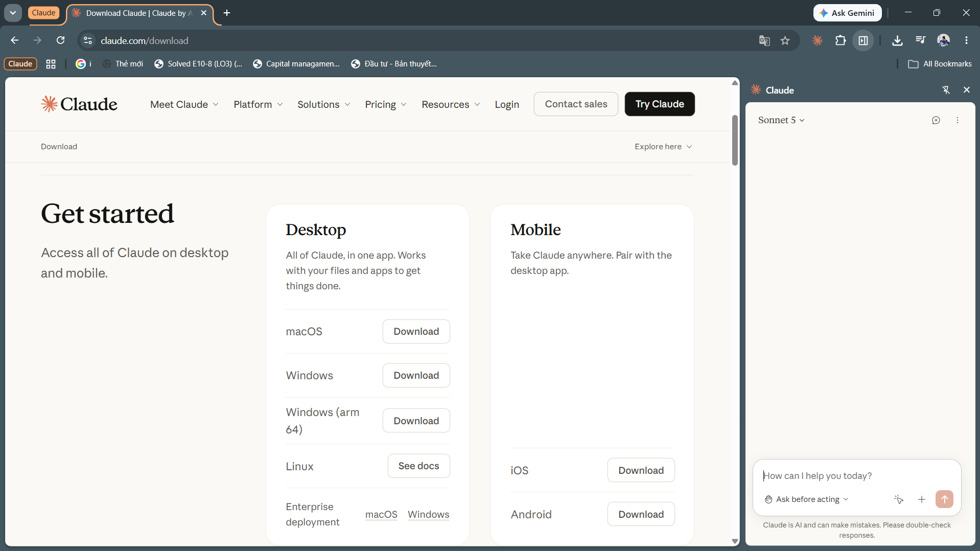Expand the Platform menu
This screenshot has height=551, width=980.
pyautogui.click(x=259, y=104)
